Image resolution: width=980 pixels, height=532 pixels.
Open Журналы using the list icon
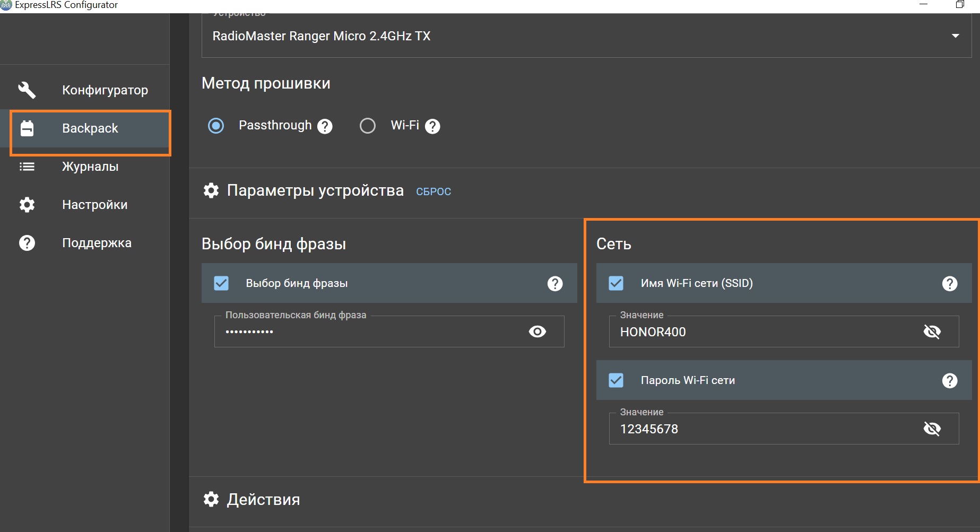[x=27, y=166]
